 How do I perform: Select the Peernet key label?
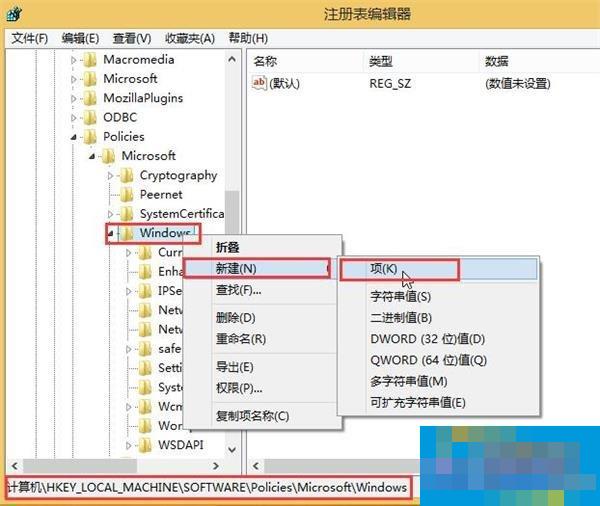(x=161, y=194)
